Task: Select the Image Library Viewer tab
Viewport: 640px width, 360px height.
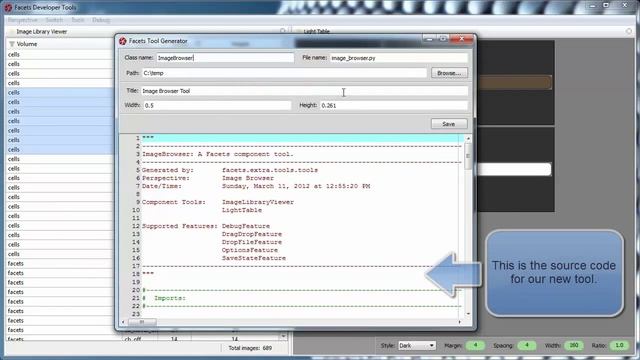Action: pos(42,31)
